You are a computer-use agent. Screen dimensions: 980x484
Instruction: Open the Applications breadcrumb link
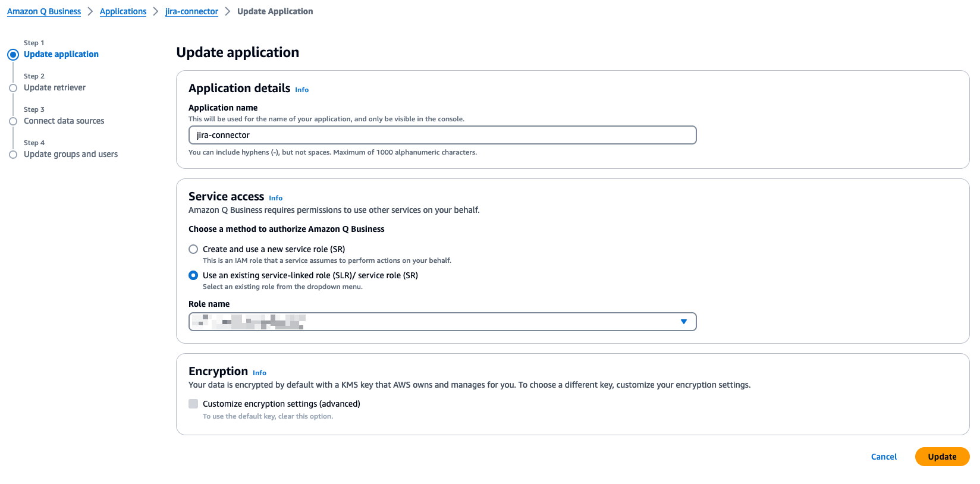[x=123, y=11]
